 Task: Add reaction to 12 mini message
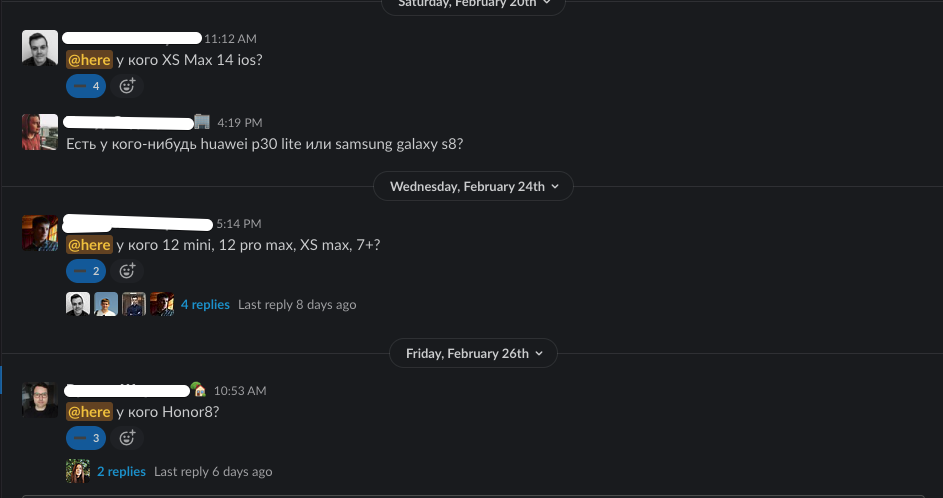click(127, 271)
